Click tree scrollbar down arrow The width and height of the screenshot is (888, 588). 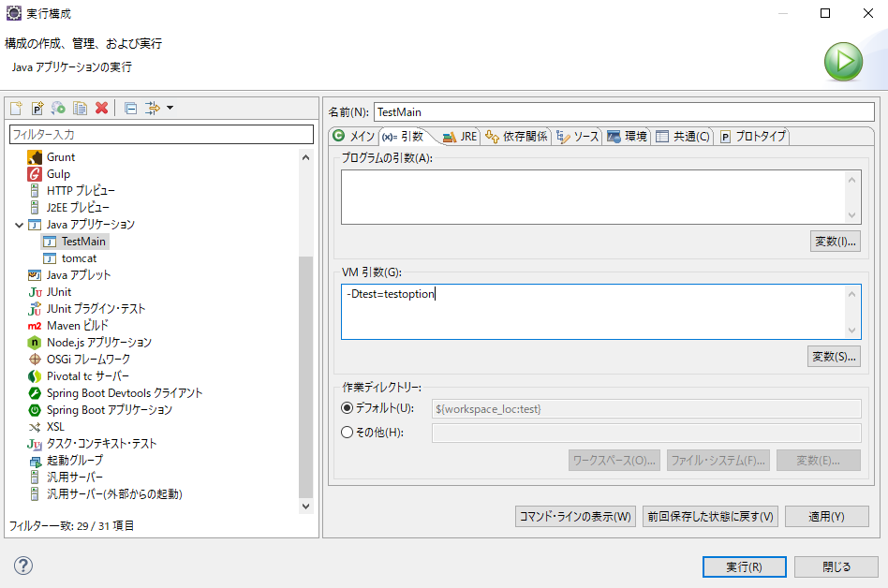[305, 507]
